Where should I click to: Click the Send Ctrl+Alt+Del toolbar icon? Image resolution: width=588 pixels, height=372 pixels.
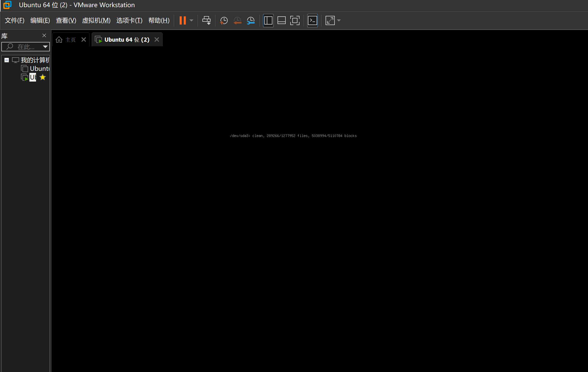click(206, 20)
